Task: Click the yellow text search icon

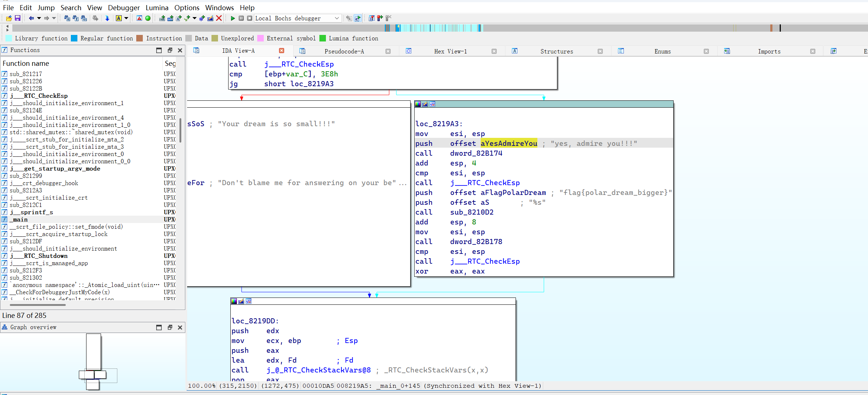Action: [x=119, y=18]
